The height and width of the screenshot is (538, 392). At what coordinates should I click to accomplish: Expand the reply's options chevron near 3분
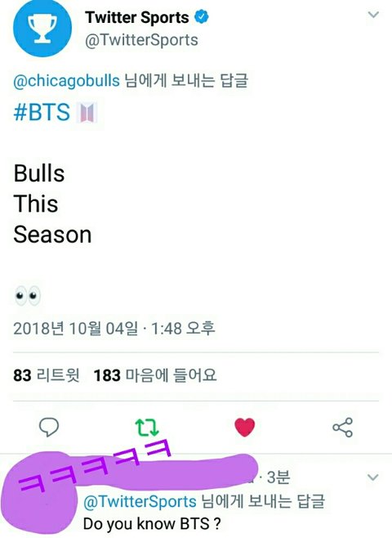(x=373, y=477)
